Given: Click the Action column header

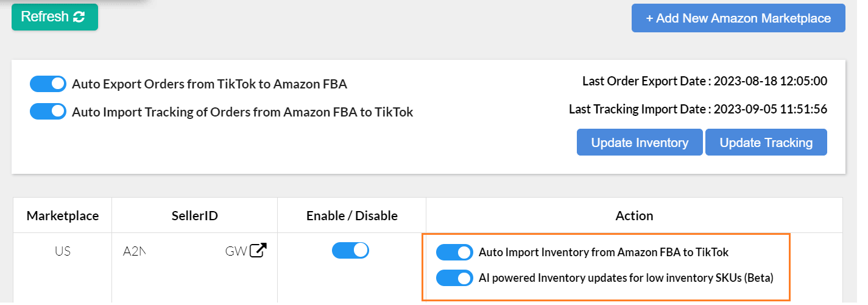Looking at the screenshot, I should (x=634, y=215).
